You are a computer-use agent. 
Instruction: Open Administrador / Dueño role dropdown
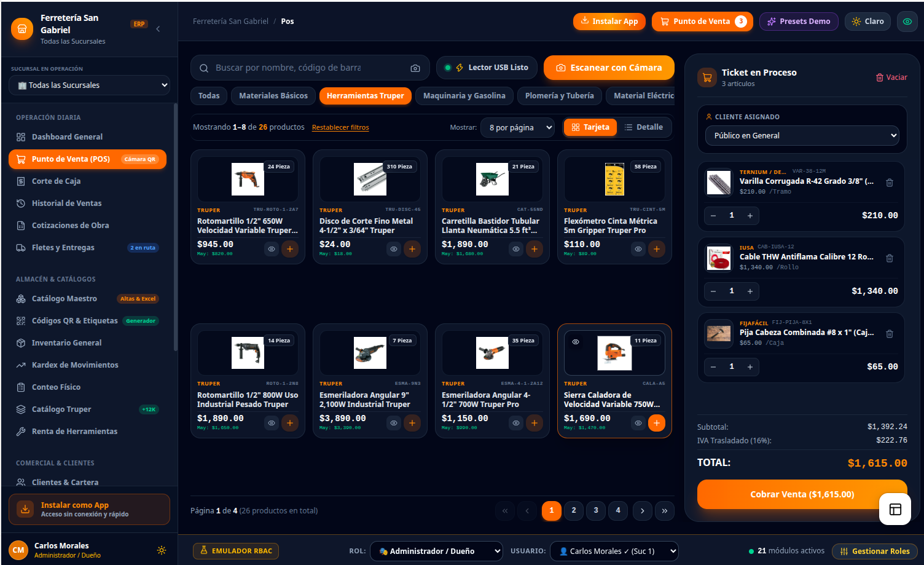click(x=436, y=551)
